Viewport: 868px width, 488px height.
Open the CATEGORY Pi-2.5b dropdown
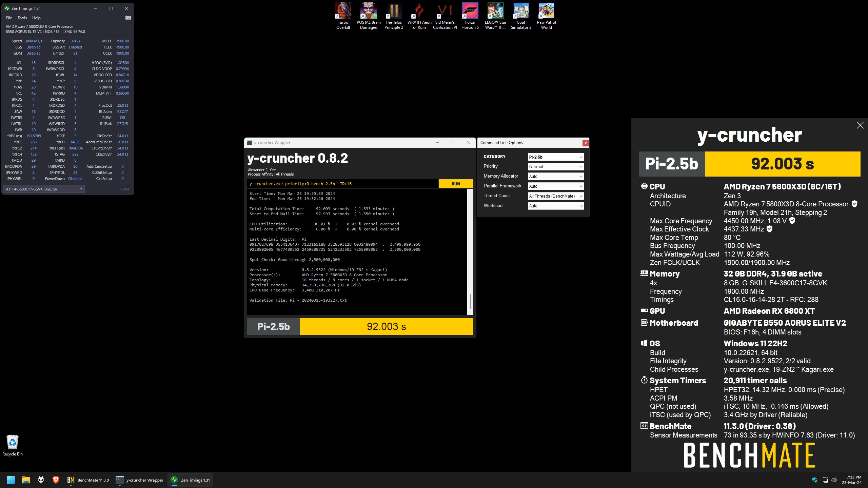point(556,157)
